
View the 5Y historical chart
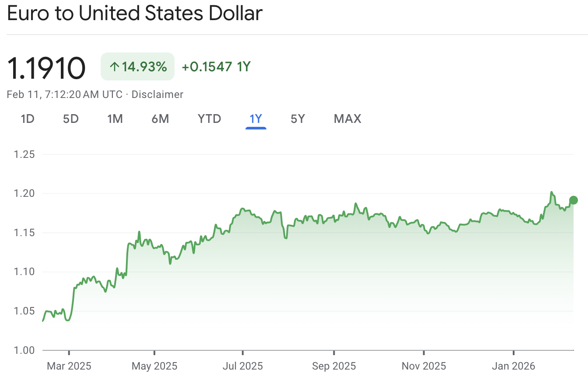click(297, 119)
